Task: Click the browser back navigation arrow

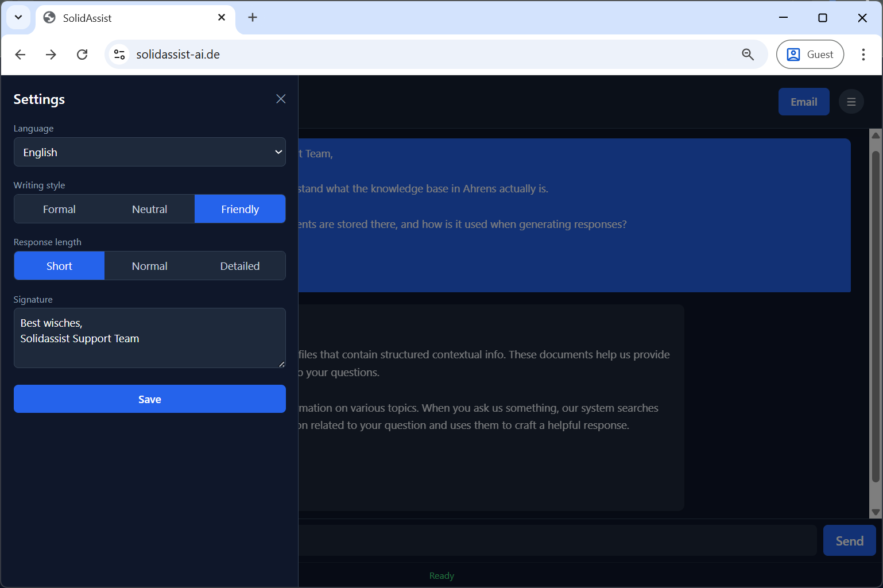Action: point(20,54)
